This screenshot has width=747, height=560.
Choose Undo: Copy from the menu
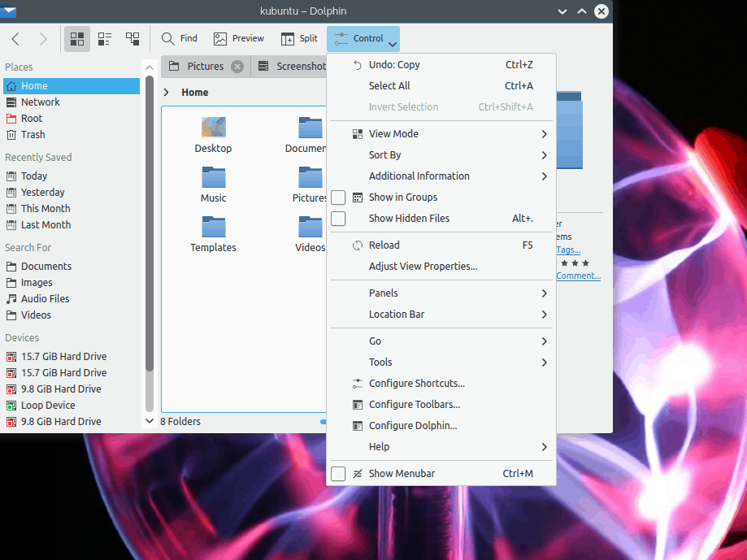pos(441,65)
